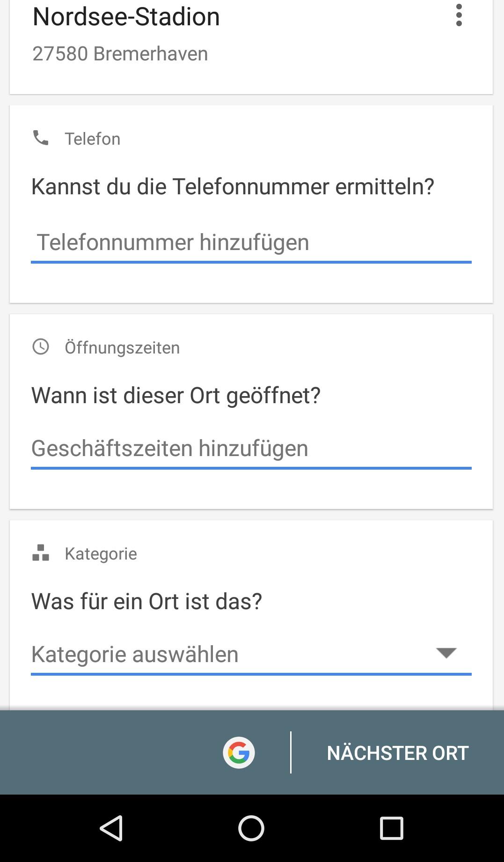This screenshot has width=504, height=862.
Task: Tap the Kategorie section label
Action: point(101,554)
